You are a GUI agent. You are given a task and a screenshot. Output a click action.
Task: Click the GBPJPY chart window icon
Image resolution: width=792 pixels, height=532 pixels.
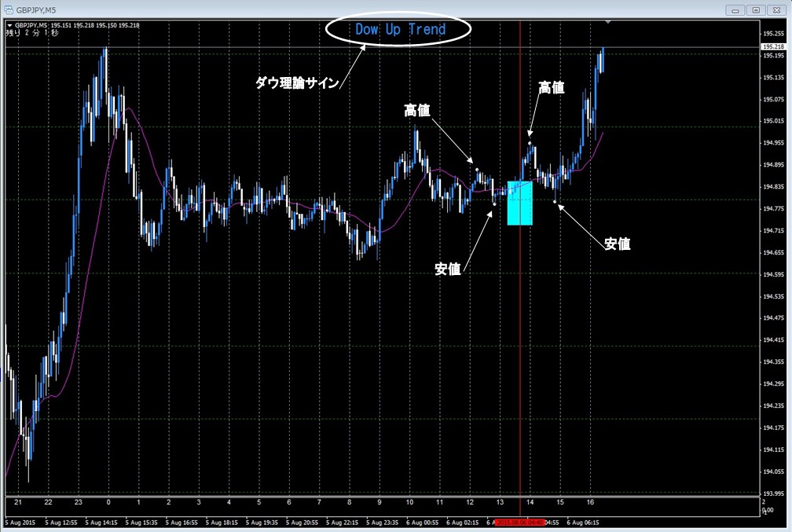(x=7, y=9)
